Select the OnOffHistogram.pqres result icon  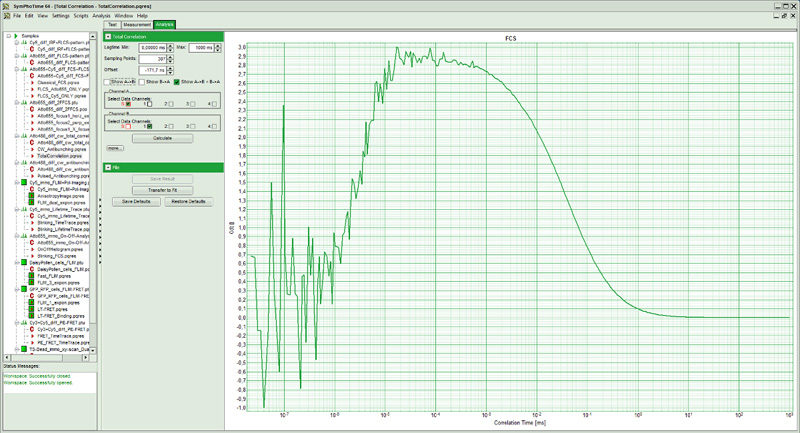[32, 249]
